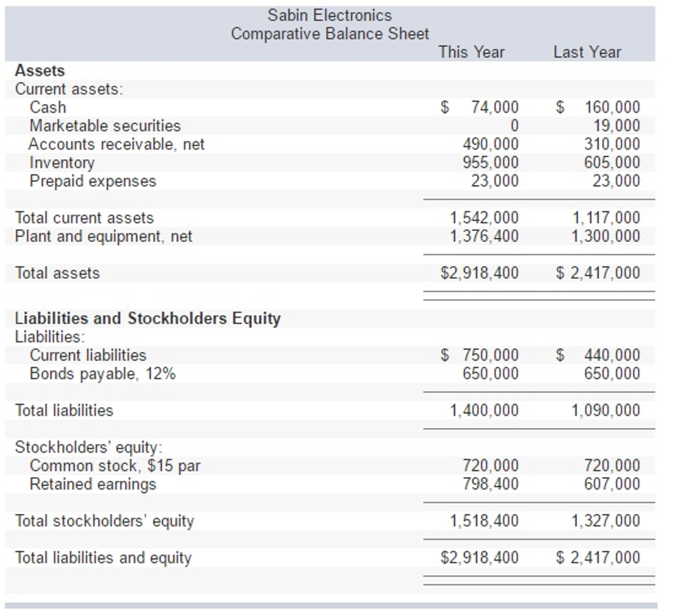
Task: Click the 'Total liabilities and equity' label
Action: coord(103,558)
